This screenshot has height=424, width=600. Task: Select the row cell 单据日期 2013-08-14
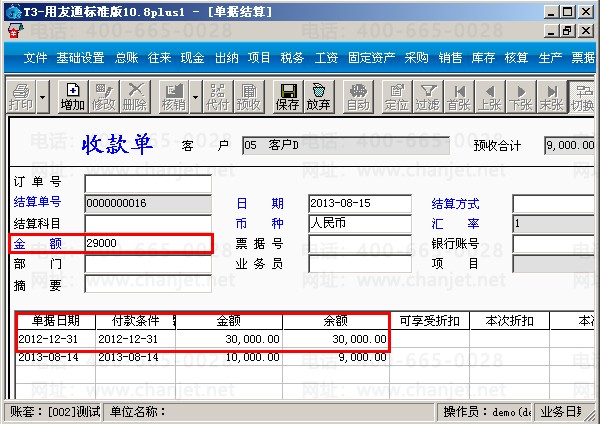coord(55,357)
